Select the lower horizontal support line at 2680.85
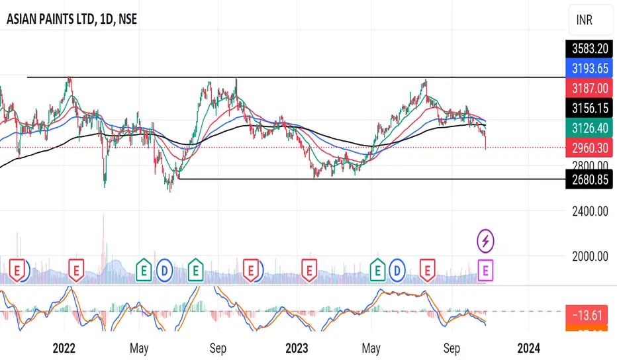This screenshot has width=617, height=364. [372, 179]
